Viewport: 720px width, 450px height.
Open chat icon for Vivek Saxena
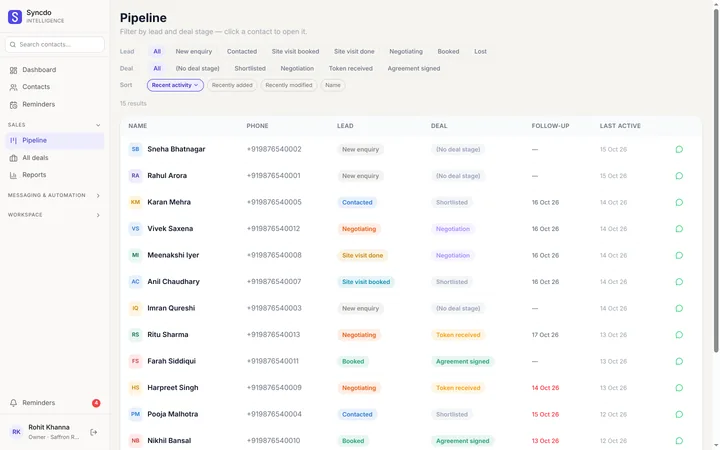click(x=679, y=229)
